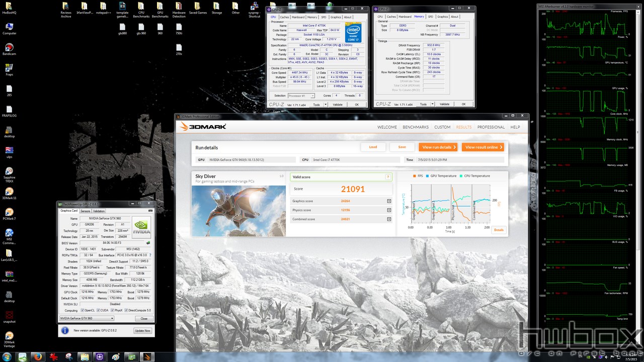Launch the Fraps desktop shortcut
The height and width of the screenshot is (362, 644).
click(x=9, y=69)
